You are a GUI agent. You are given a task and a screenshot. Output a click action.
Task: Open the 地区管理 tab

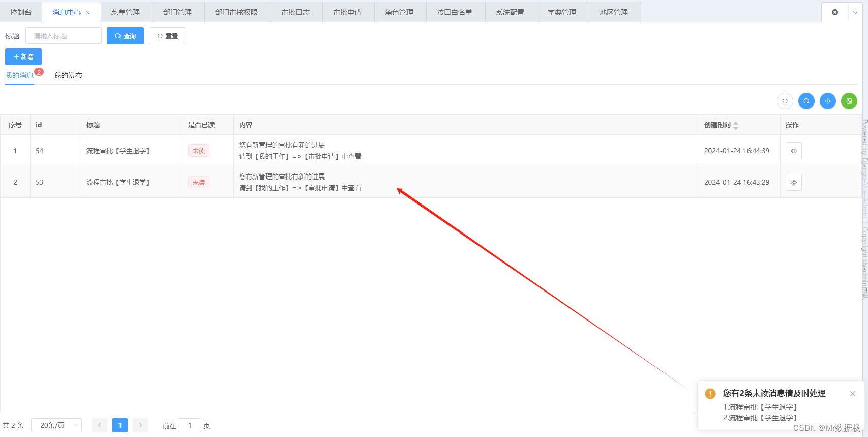click(x=614, y=12)
